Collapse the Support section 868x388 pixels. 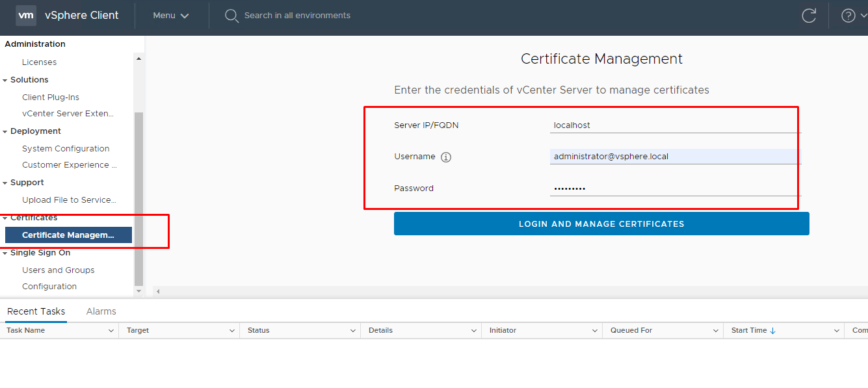[5, 183]
